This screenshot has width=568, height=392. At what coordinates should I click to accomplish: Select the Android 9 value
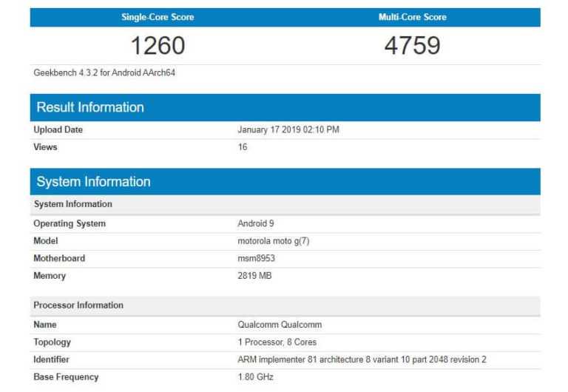pos(256,223)
